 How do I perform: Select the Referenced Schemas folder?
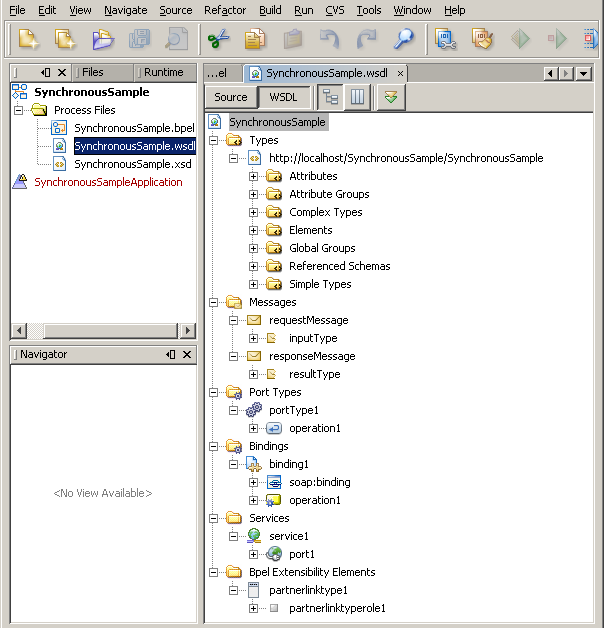click(340, 266)
